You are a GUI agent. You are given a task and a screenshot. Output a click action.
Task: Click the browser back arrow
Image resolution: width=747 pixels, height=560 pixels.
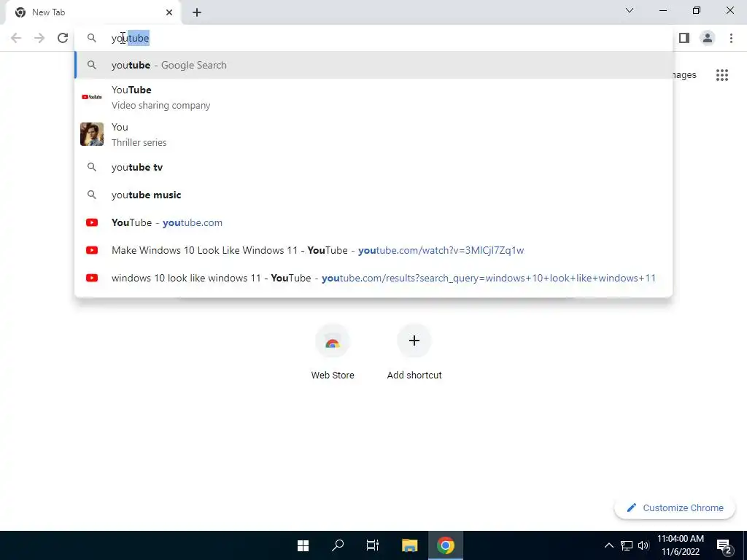point(16,38)
